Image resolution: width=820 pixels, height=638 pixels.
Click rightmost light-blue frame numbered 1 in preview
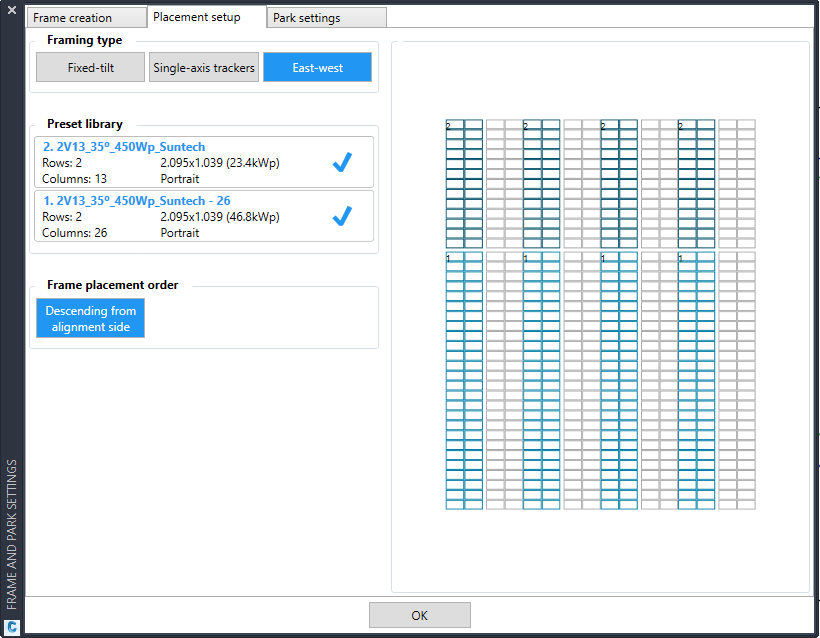point(696,380)
